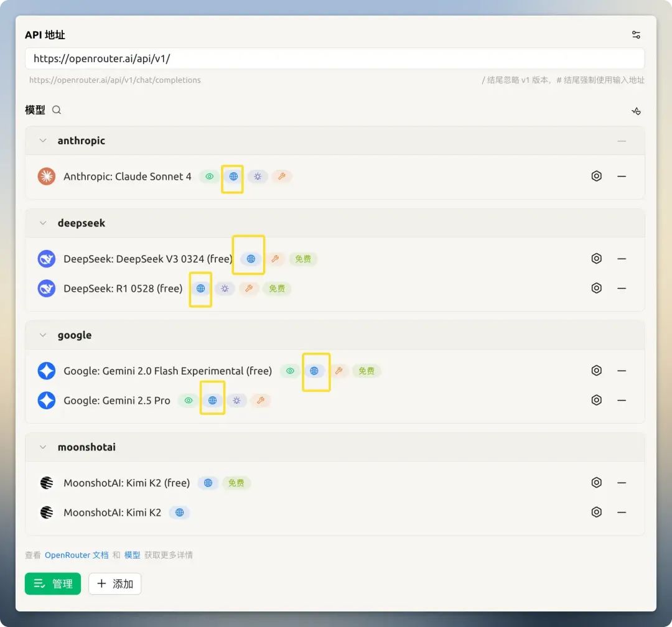Open settings for Claude Sonnet 4
Image resolution: width=672 pixels, height=627 pixels.
597,176
